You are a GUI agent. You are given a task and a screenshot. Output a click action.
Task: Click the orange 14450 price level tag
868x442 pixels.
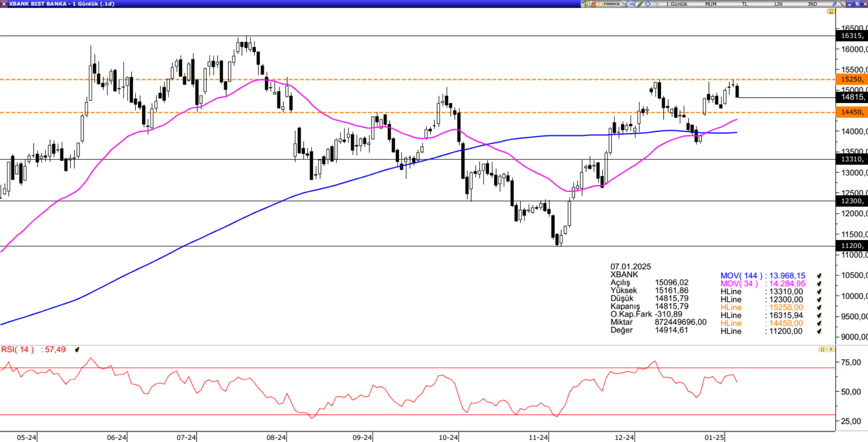[852, 112]
